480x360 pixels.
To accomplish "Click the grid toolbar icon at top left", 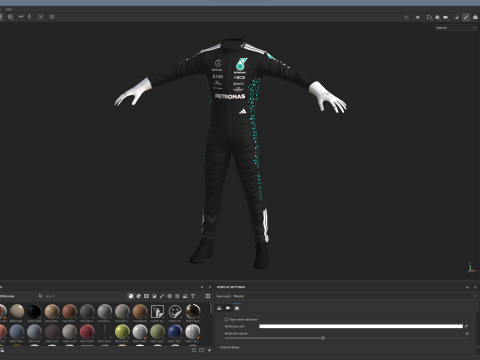I will point(11,17).
